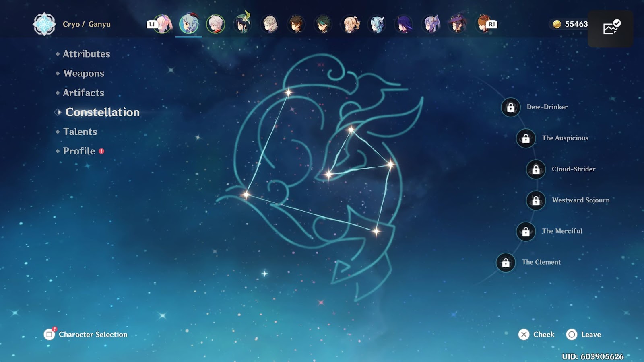Open Character Selection
Viewport: 644px width, 362px height.
[86, 335]
